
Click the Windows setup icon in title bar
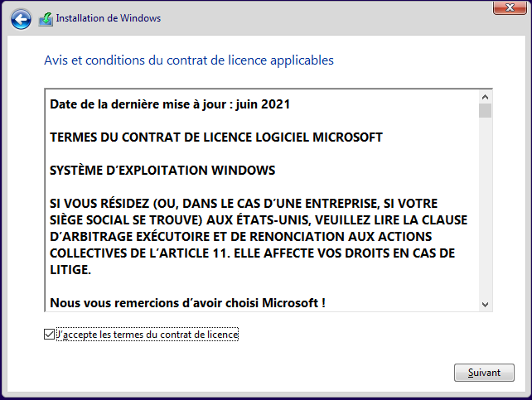[46, 18]
